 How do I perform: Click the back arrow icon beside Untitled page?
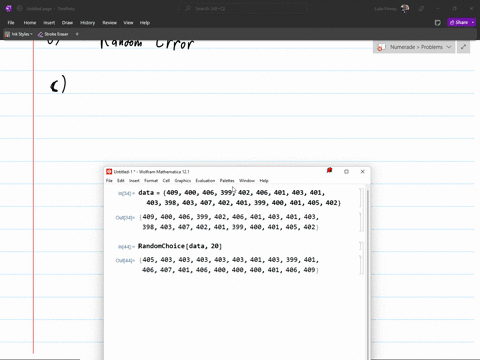click(x=19, y=9)
